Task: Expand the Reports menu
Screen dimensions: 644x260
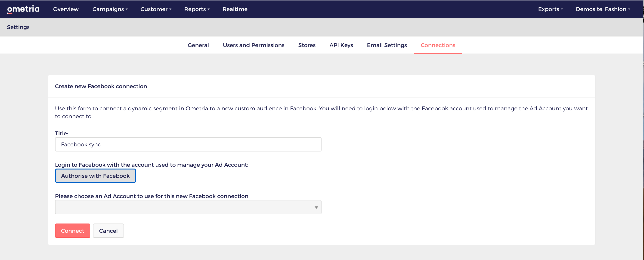Action: click(x=197, y=9)
